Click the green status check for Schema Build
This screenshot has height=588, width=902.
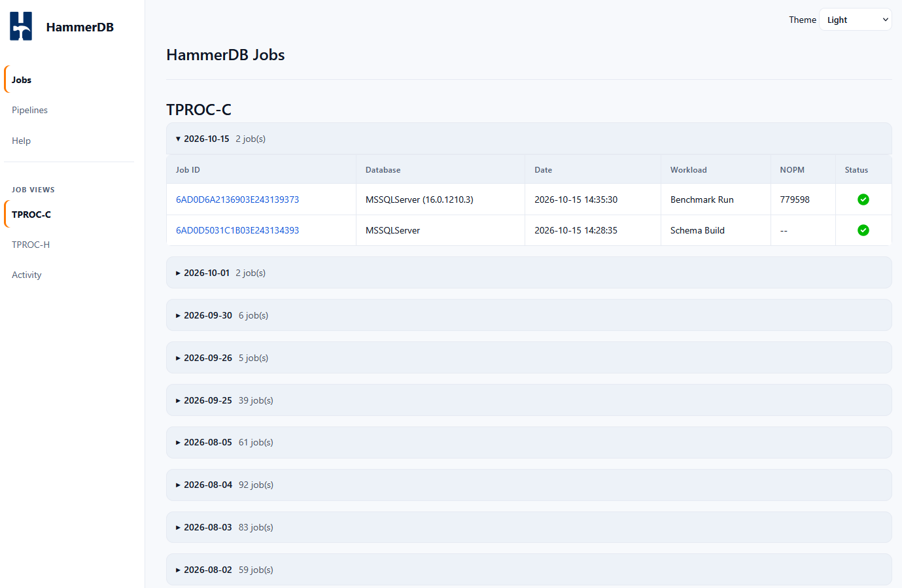[863, 230]
